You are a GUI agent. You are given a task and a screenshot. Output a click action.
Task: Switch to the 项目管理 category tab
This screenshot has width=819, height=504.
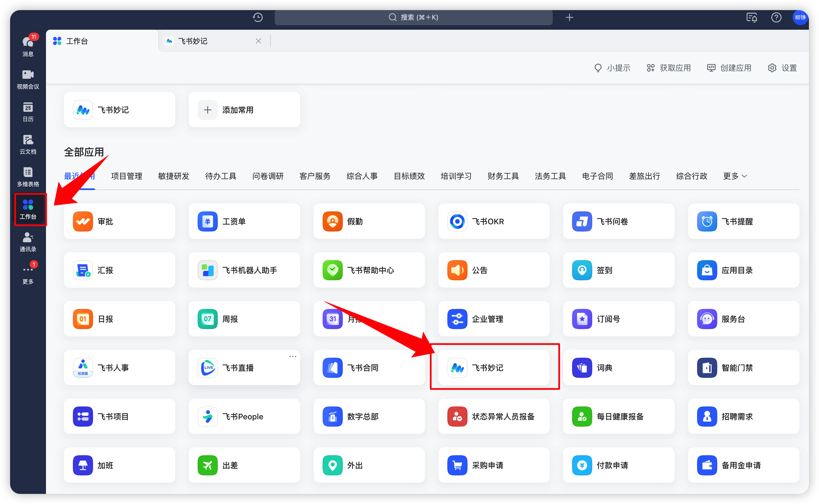pyautogui.click(x=127, y=176)
